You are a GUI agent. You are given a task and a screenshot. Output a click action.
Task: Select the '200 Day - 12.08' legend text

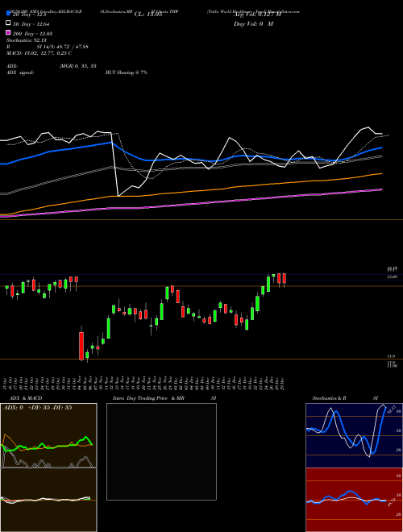(x=32, y=34)
